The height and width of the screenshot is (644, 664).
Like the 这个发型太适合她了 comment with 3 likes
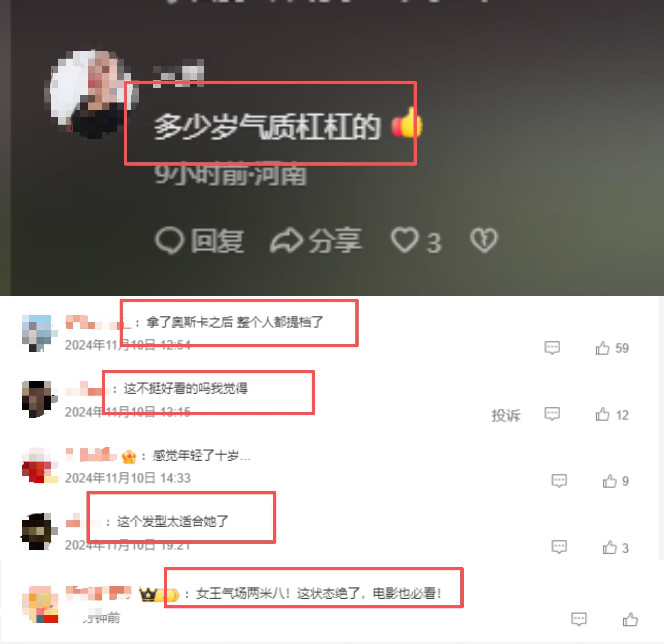[x=616, y=547]
